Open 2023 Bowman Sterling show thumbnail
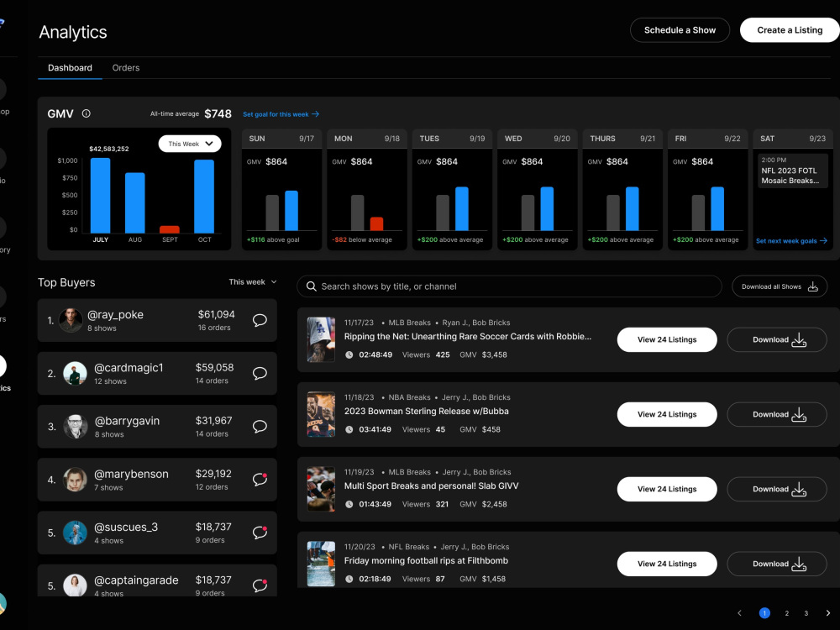The width and height of the screenshot is (840, 630). 321,414
